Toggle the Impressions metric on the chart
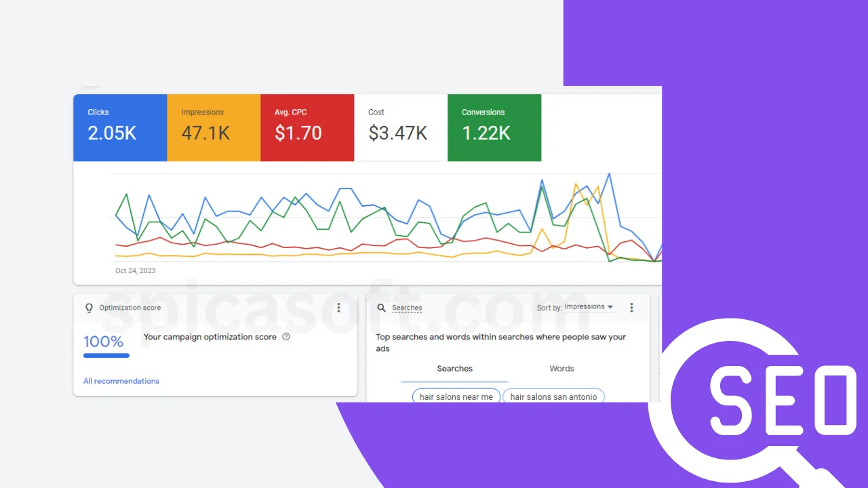Screen dimensions: 868x488 click(x=214, y=127)
